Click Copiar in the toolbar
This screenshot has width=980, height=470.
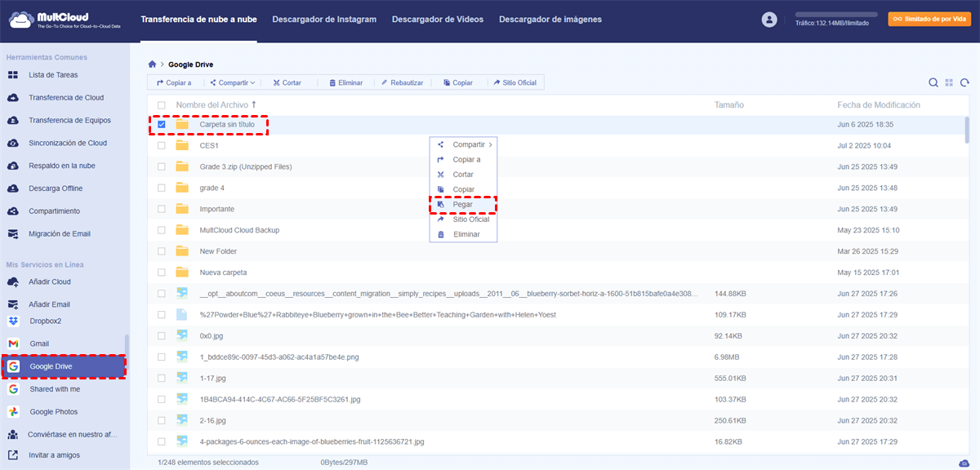pos(458,82)
